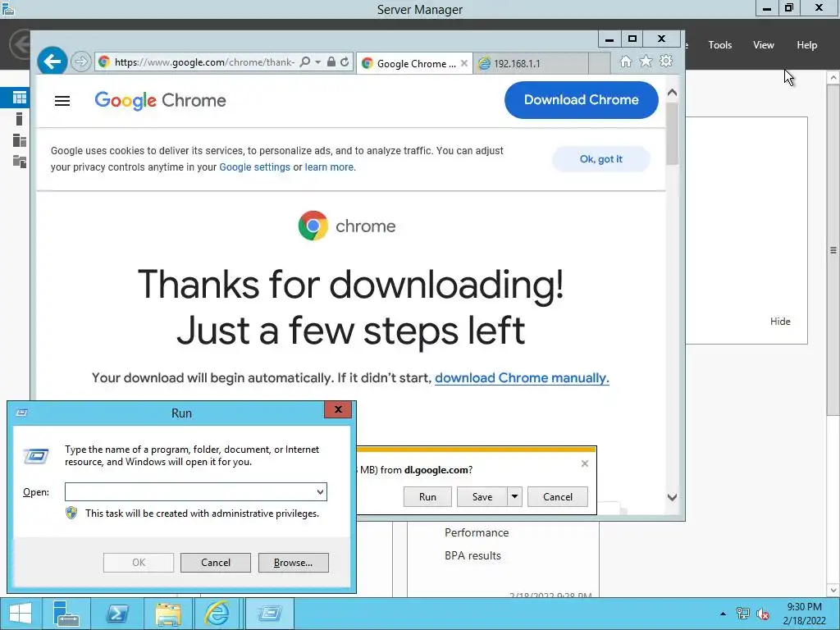Refresh the page with the reload icon

tap(345, 62)
